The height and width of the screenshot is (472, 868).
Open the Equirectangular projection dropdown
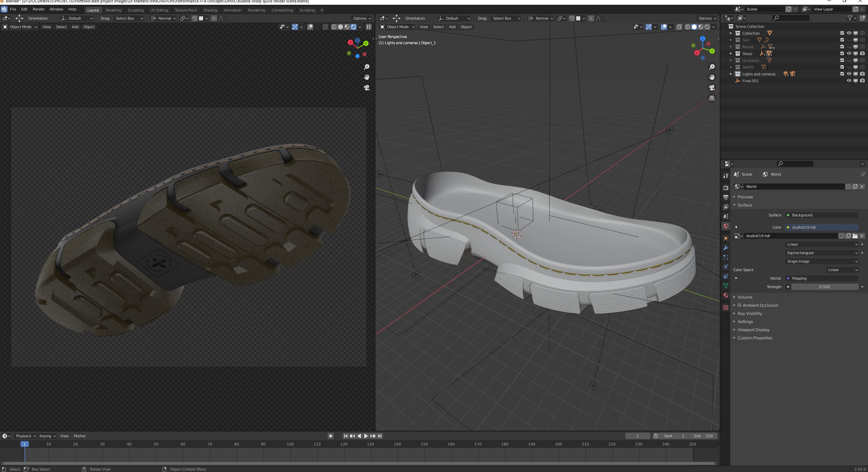tap(822, 253)
